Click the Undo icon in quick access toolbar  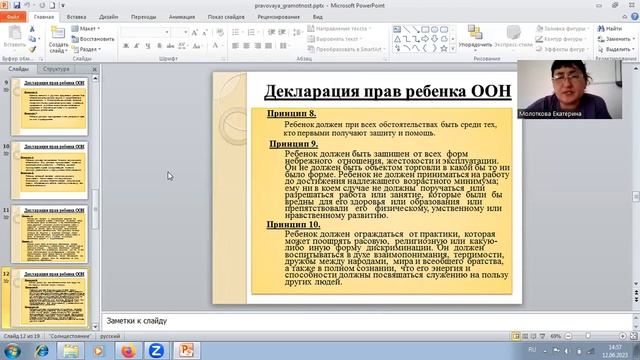[x=27, y=5]
